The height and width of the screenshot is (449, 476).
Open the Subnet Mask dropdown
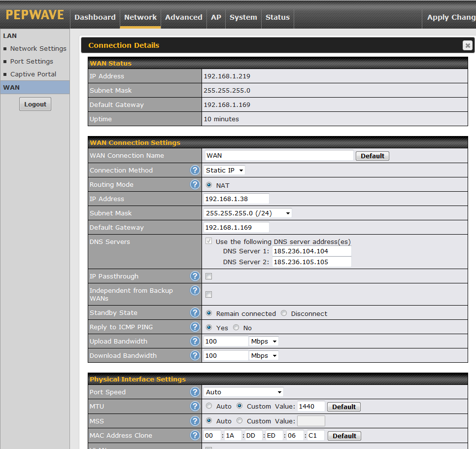click(248, 213)
